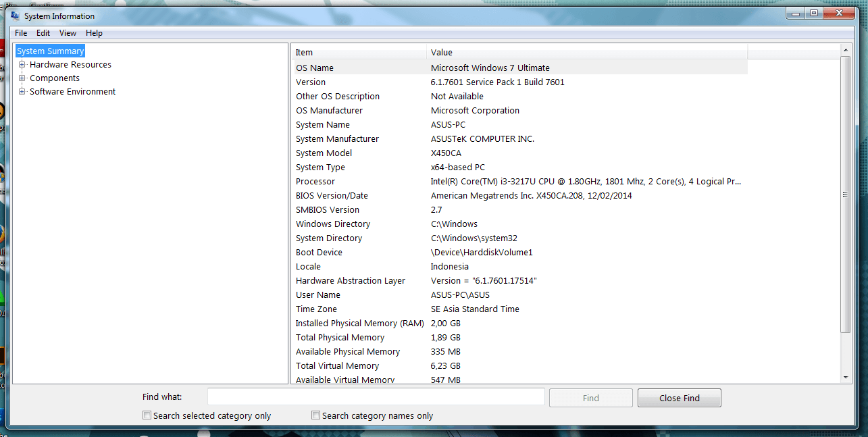Click the Value column header
868x437 pixels.
point(587,52)
